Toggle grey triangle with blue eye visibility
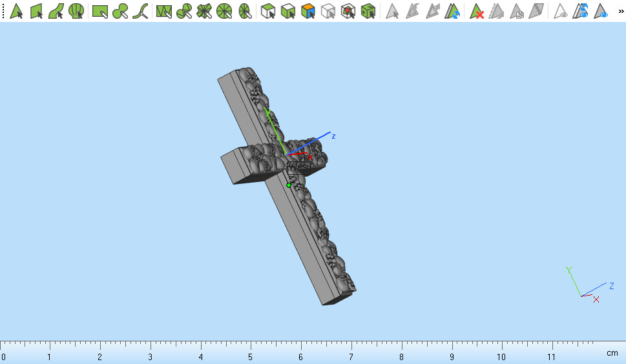 point(600,11)
